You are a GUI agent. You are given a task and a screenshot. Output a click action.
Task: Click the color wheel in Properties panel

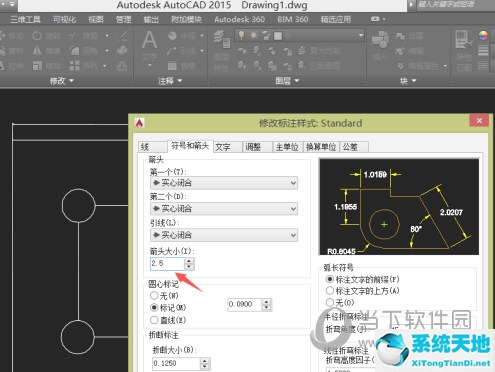pyautogui.click(x=483, y=35)
